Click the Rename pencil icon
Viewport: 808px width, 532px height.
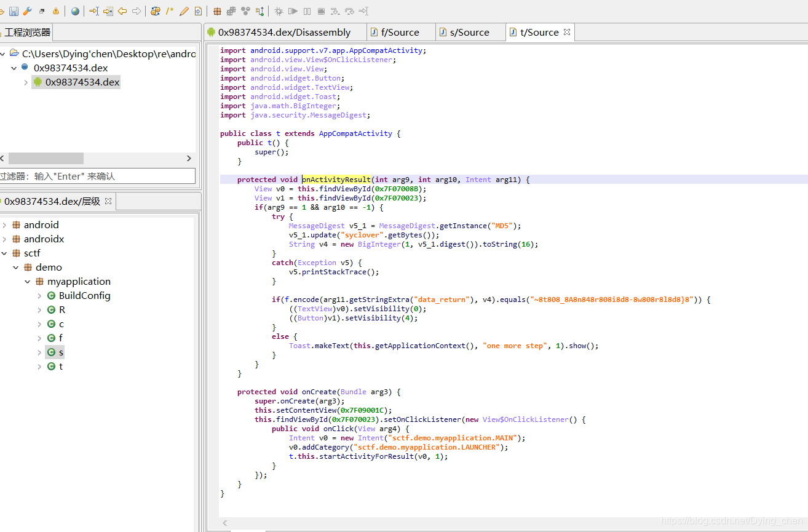(x=184, y=11)
